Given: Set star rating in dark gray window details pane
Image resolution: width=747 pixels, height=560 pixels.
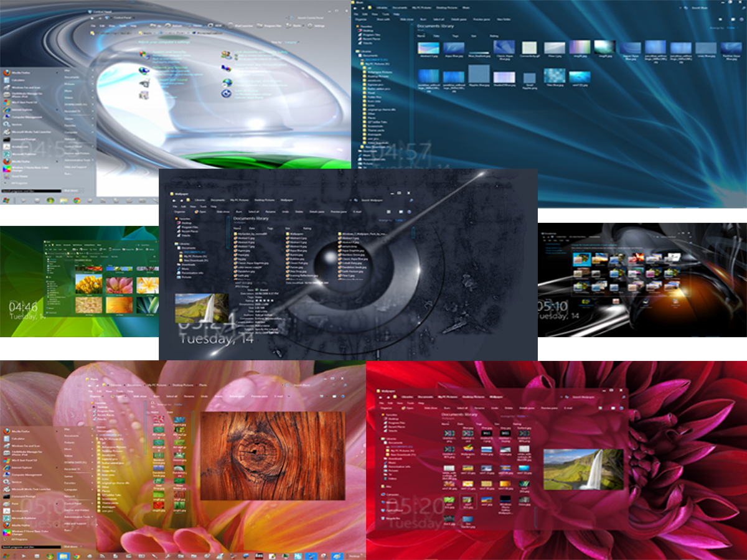Looking at the screenshot, I should (x=264, y=301).
